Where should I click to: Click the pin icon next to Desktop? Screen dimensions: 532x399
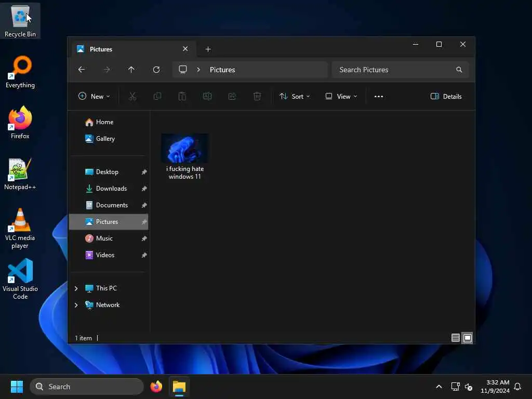click(x=144, y=172)
